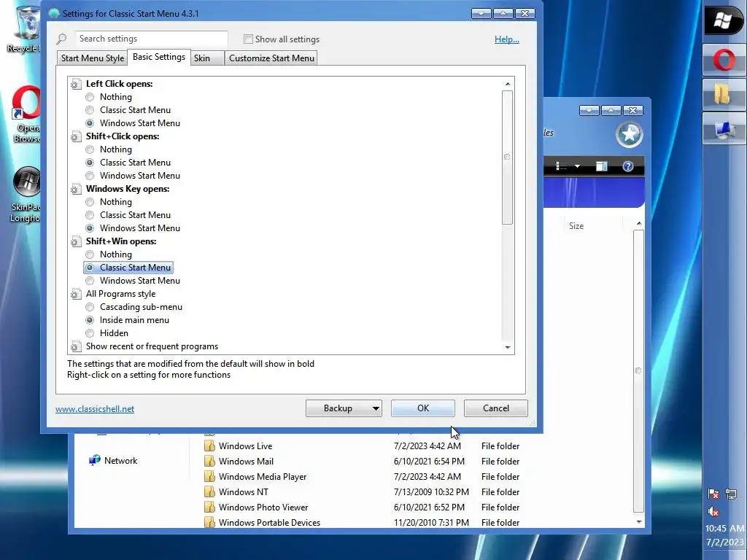The width and height of the screenshot is (747, 560).
Task: Open the Recycle Bin desktop icon
Action: [x=26, y=28]
